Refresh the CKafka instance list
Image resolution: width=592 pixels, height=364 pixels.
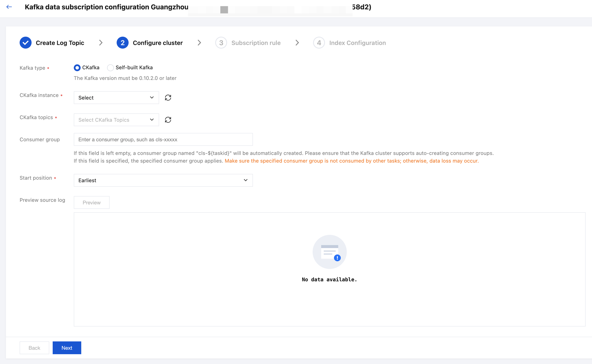pyautogui.click(x=168, y=98)
